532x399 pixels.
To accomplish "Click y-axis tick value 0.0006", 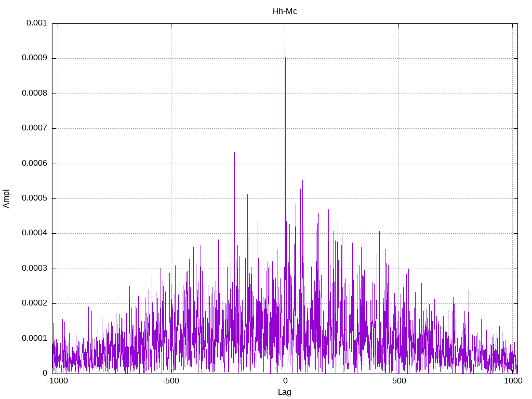I will point(34,164).
